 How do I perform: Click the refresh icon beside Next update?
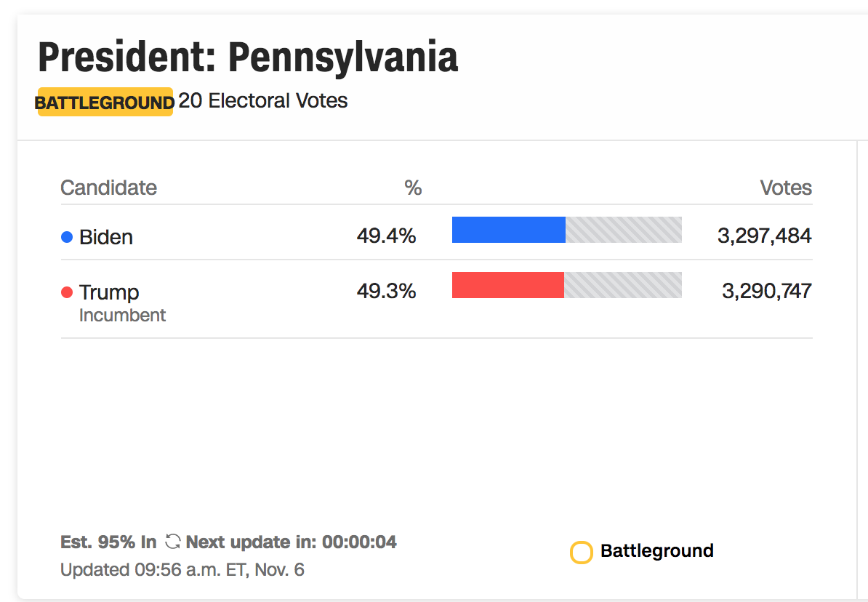pos(173,541)
